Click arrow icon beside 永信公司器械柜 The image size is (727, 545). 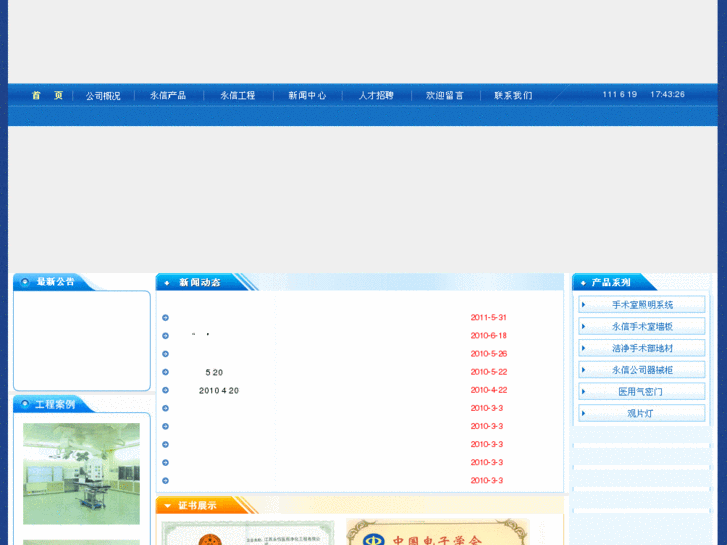[583, 370]
